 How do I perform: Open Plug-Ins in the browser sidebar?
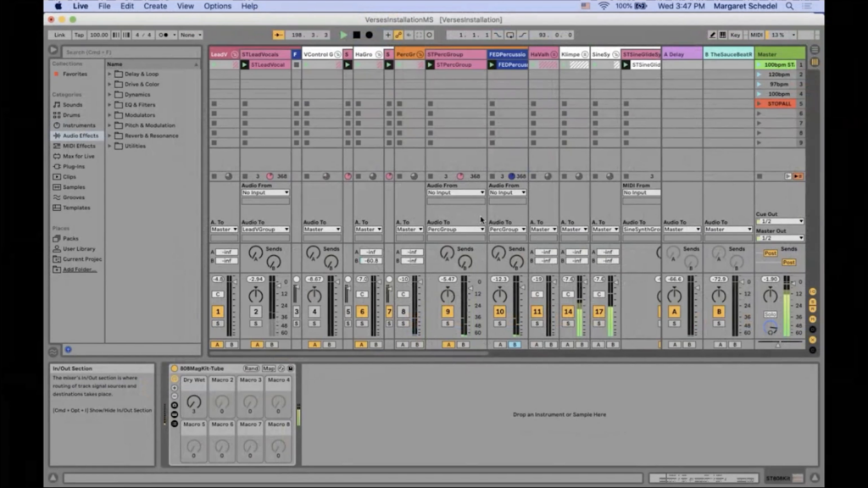[74, 167]
